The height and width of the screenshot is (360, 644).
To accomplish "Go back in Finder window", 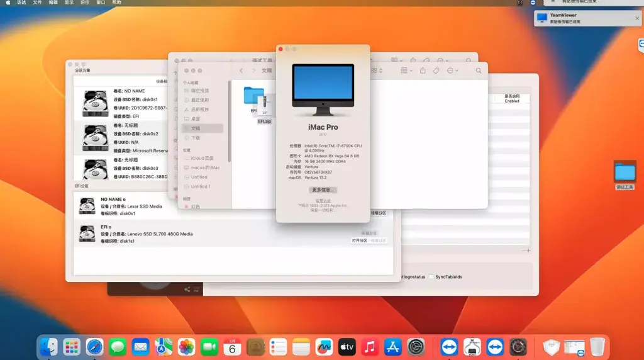I will [x=241, y=70].
